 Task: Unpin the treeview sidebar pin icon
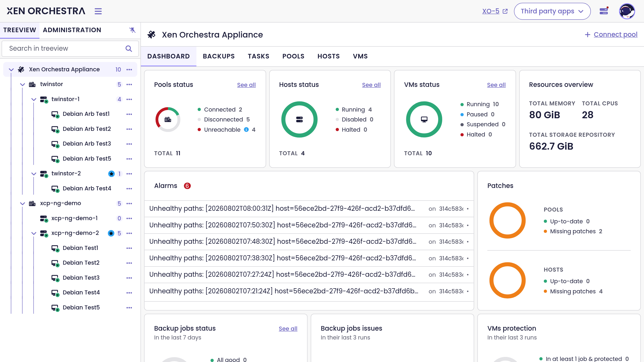pyautogui.click(x=132, y=30)
